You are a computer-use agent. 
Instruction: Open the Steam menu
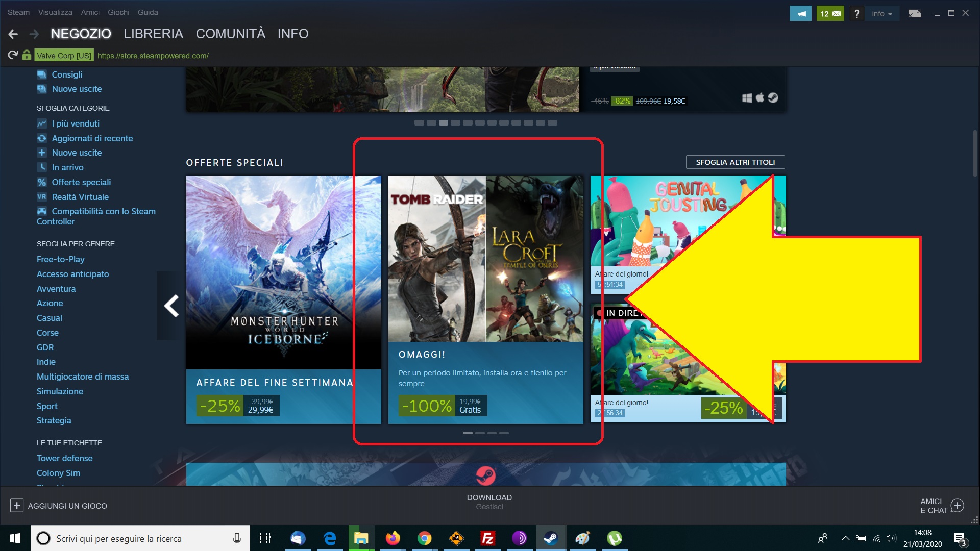coord(19,12)
